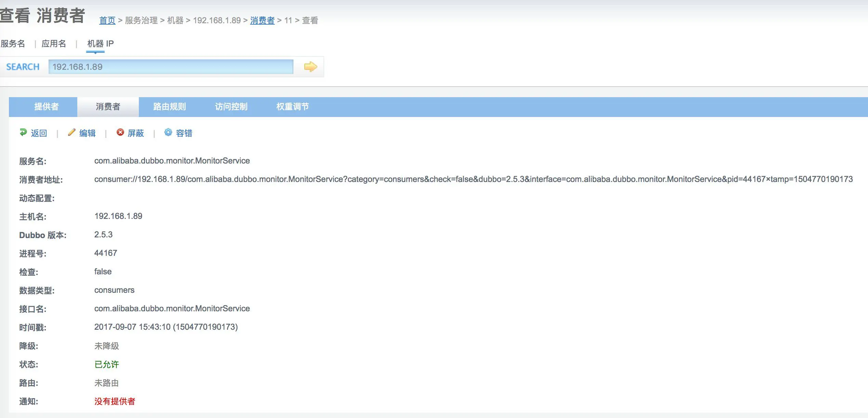The image size is (868, 418).
Task: Click the 消费者 breadcrumb link
Action: [x=262, y=21]
